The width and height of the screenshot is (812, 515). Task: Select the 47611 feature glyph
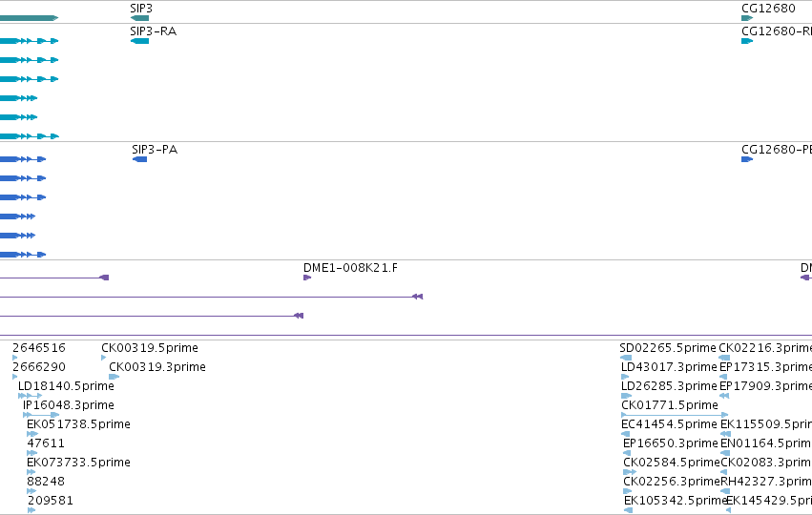tap(31, 453)
